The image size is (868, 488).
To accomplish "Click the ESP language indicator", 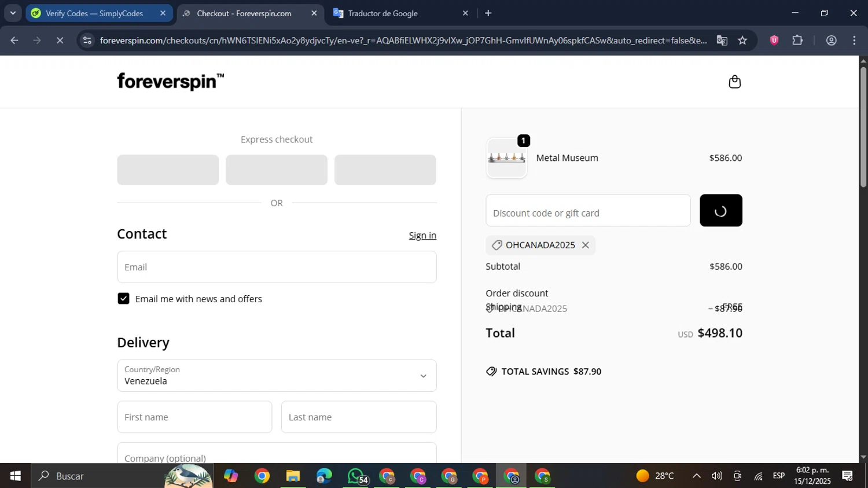I will (779, 476).
